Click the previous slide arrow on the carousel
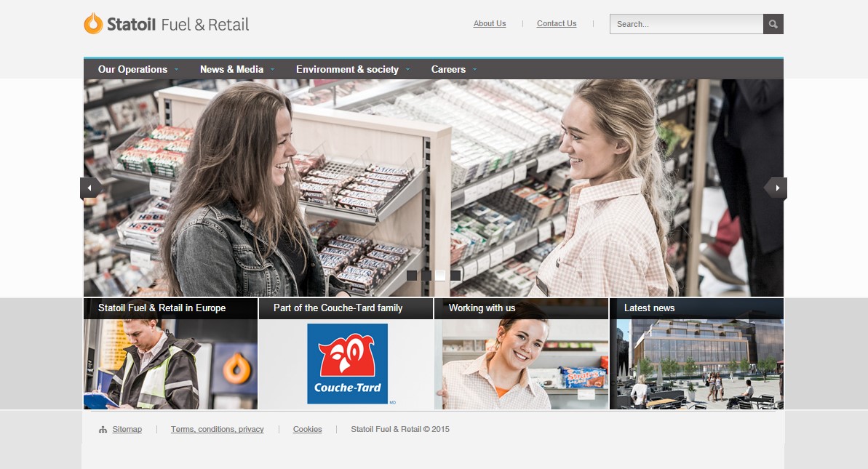This screenshot has height=469, width=868. point(89,188)
